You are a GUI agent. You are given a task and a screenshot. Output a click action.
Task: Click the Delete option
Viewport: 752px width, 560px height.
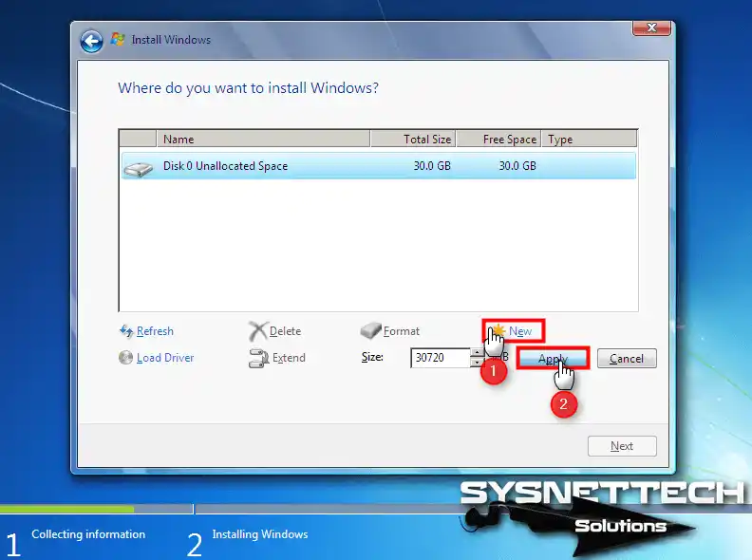point(286,331)
